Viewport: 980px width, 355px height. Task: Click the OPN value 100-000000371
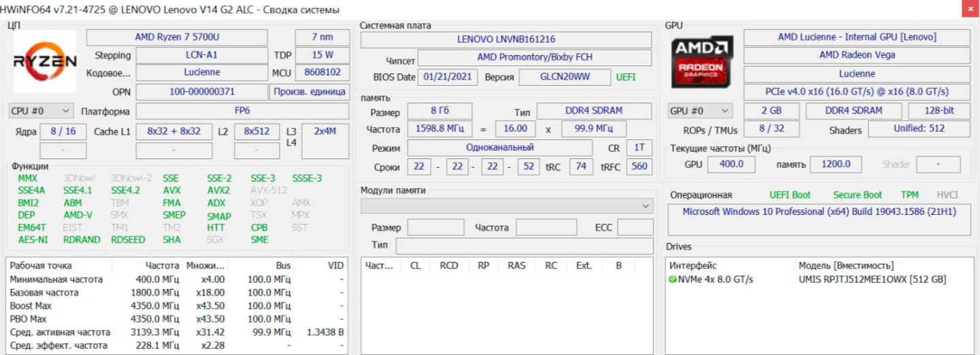tap(202, 92)
